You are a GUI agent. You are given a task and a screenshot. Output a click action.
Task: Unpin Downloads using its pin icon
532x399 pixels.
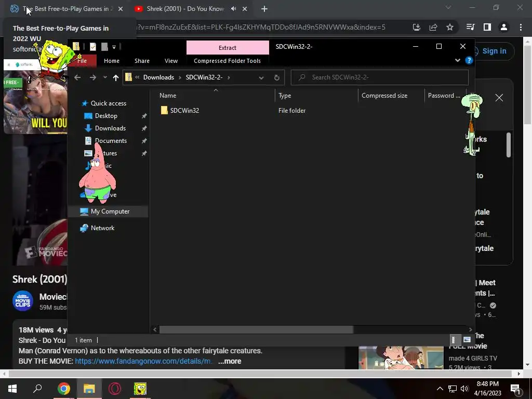(144, 128)
